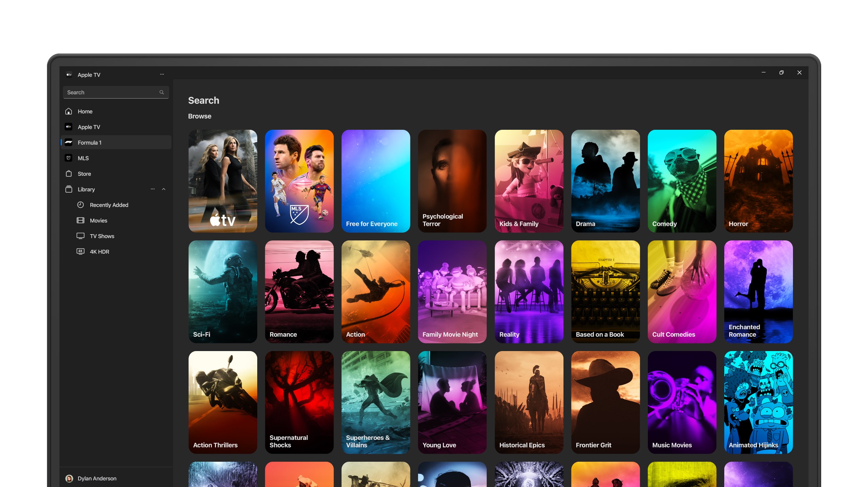This screenshot has width=868, height=487.
Task: Select Apple TV in the sidebar navigation
Action: coord(89,127)
